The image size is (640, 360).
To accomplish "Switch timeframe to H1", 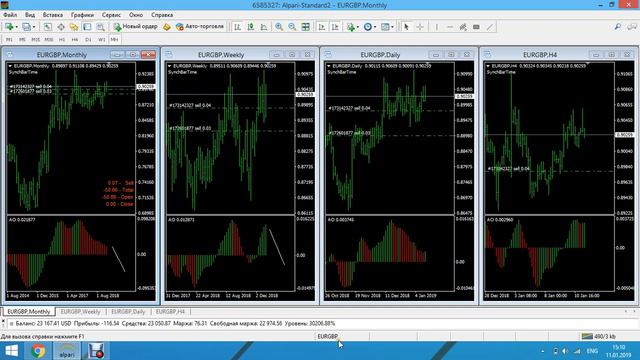I will tap(62, 40).
